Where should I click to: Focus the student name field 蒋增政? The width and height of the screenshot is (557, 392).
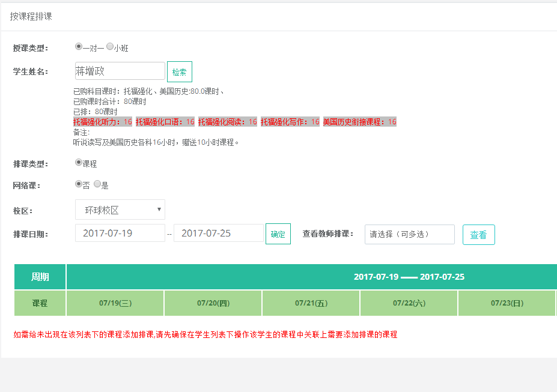click(120, 71)
